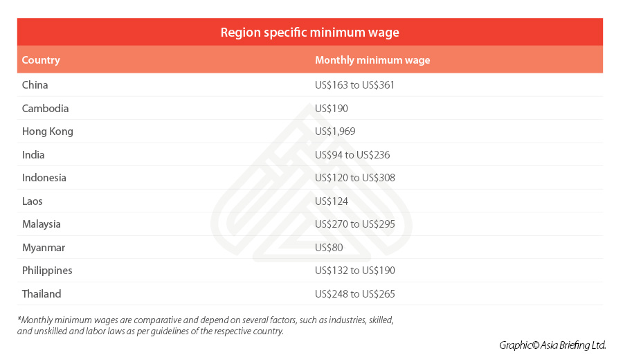Select the Country column header
Screen dimensions: 623x364
(41, 60)
